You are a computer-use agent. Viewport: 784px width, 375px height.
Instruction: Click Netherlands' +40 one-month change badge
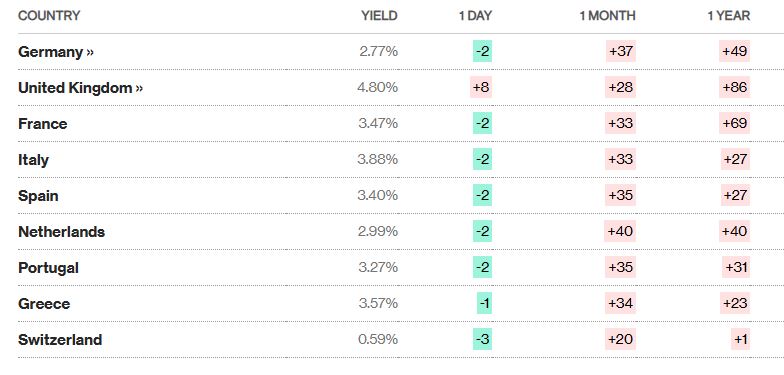pos(620,232)
